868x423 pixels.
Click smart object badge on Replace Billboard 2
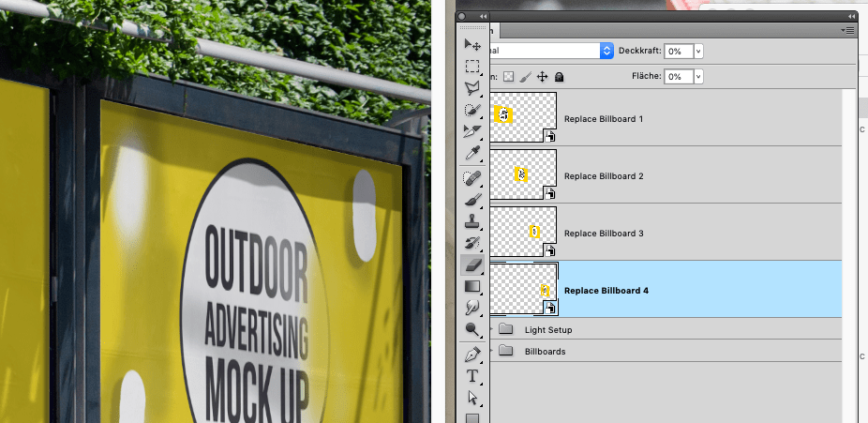click(549, 193)
